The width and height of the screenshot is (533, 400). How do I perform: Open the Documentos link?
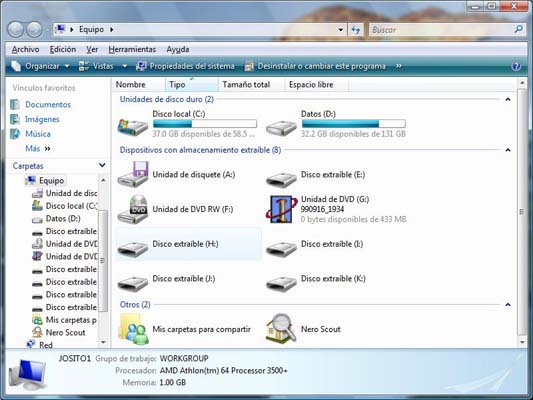pyautogui.click(x=48, y=104)
